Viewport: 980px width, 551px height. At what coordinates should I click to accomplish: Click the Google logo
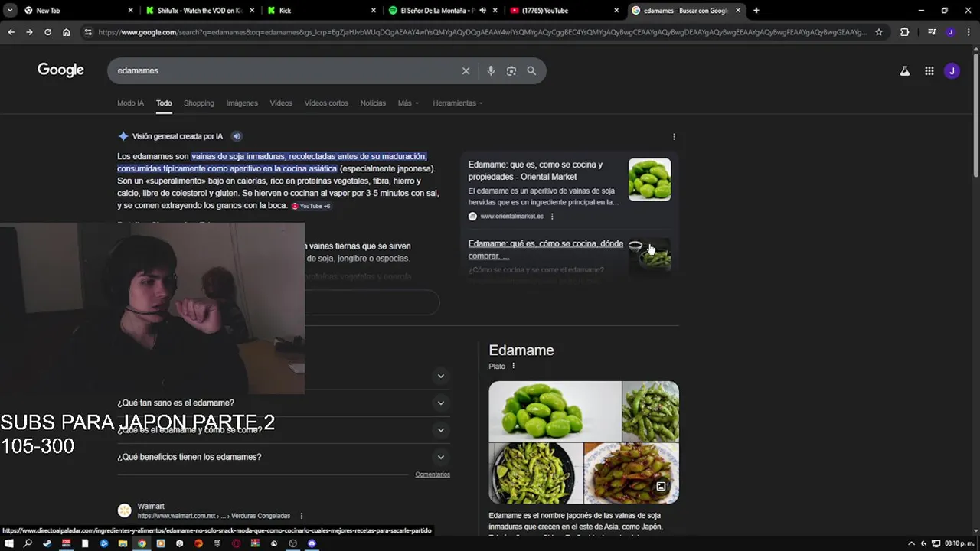pos(60,70)
